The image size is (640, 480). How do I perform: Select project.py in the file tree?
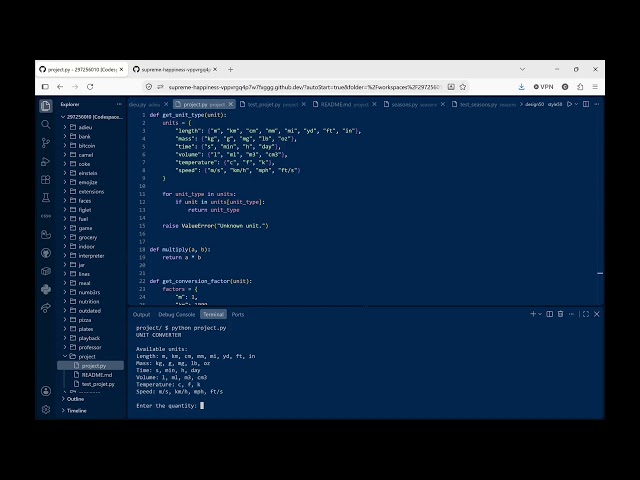tap(91, 366)
